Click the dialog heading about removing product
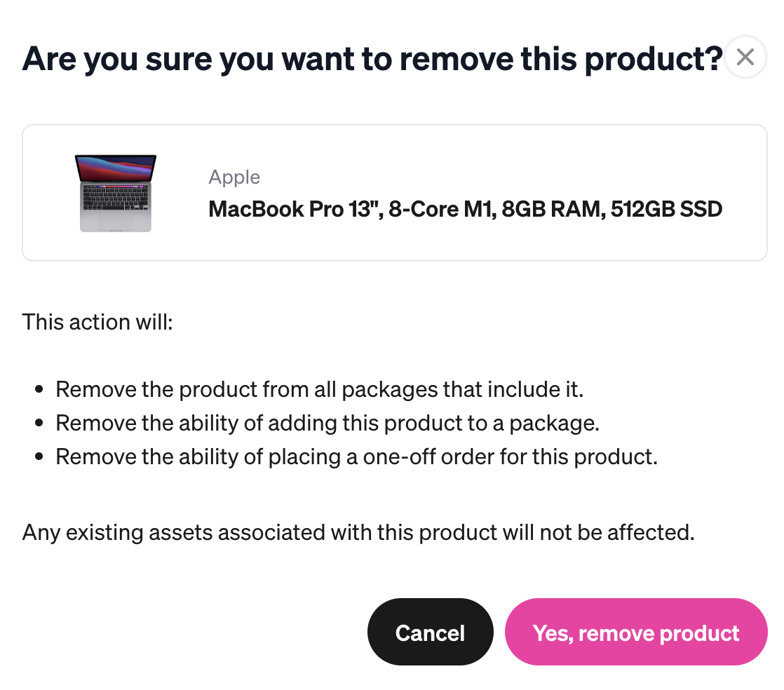This screenshot has height=690, width=784. tap(372, 59)
